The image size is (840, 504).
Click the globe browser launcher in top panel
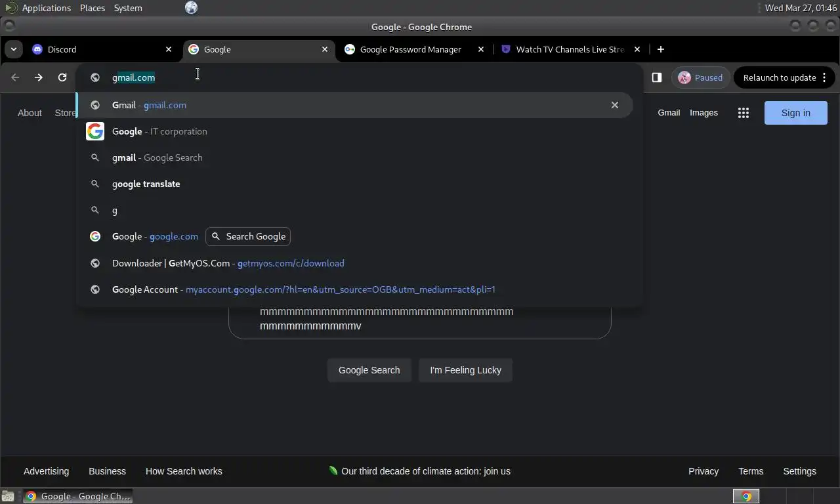(191, 8)
